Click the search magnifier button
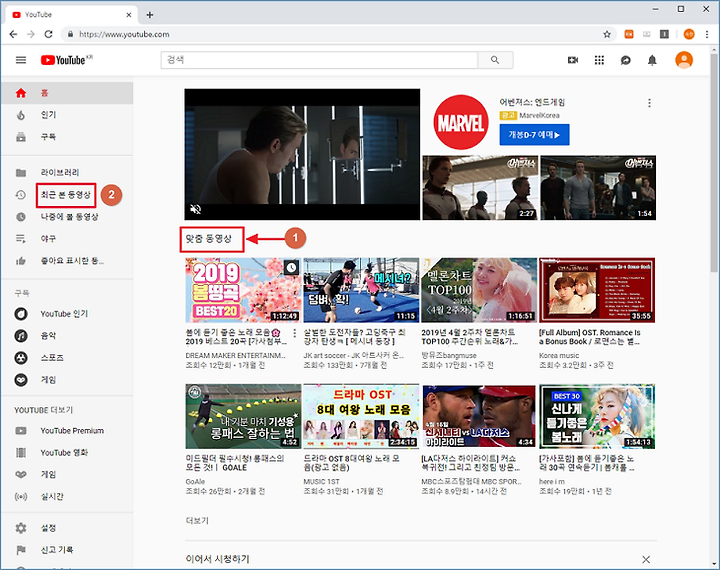 495,60
